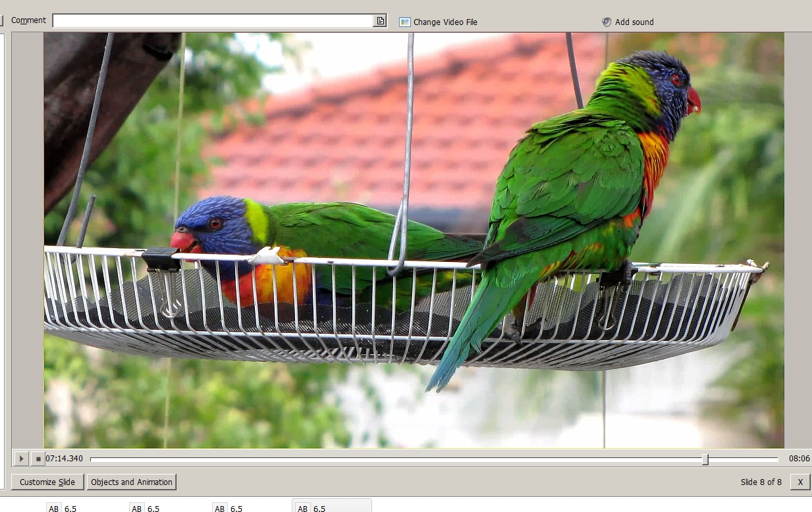Click the 6.5 duration of selected fourth slide

tap(319, 509)
